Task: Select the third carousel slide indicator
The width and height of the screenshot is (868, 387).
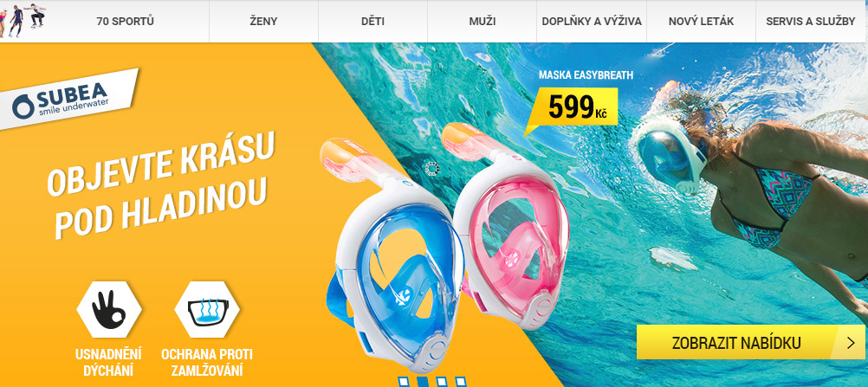Action: coord(441,382)
